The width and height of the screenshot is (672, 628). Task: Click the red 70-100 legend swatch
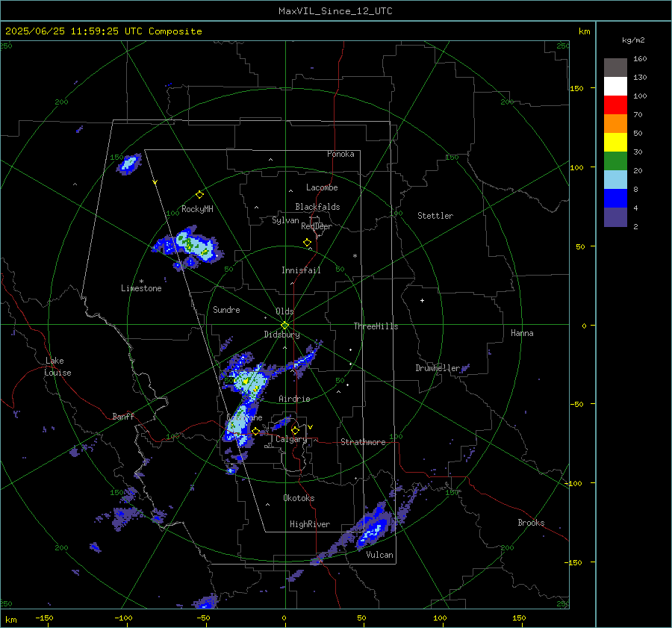tap(615, 105)
